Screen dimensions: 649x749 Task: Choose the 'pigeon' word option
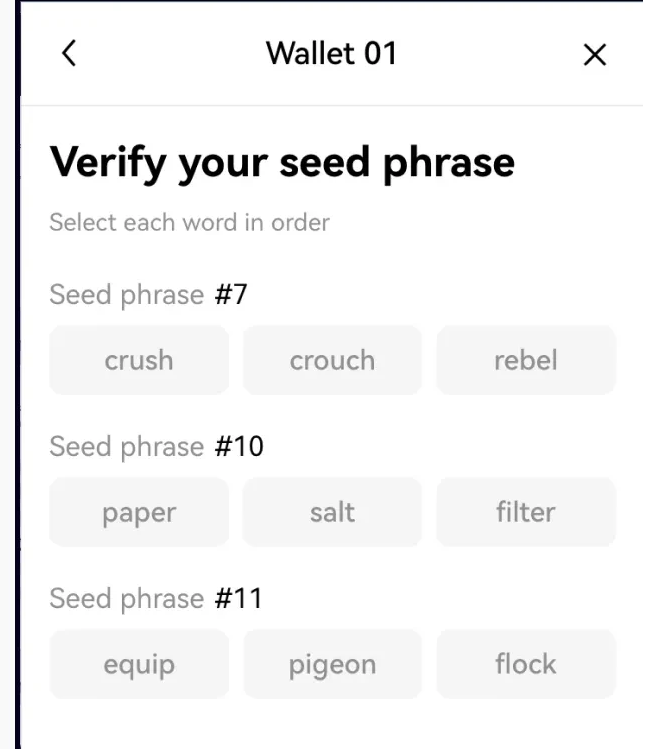pyautogui.click(x=332, y=664)
